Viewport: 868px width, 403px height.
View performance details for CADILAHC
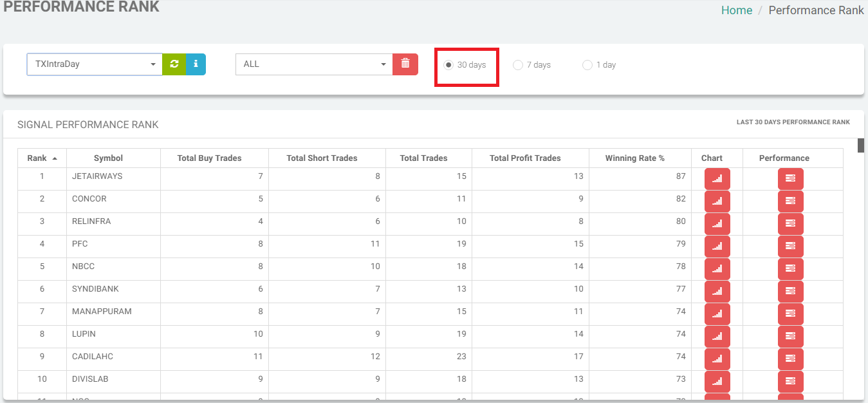coord(791,359)
